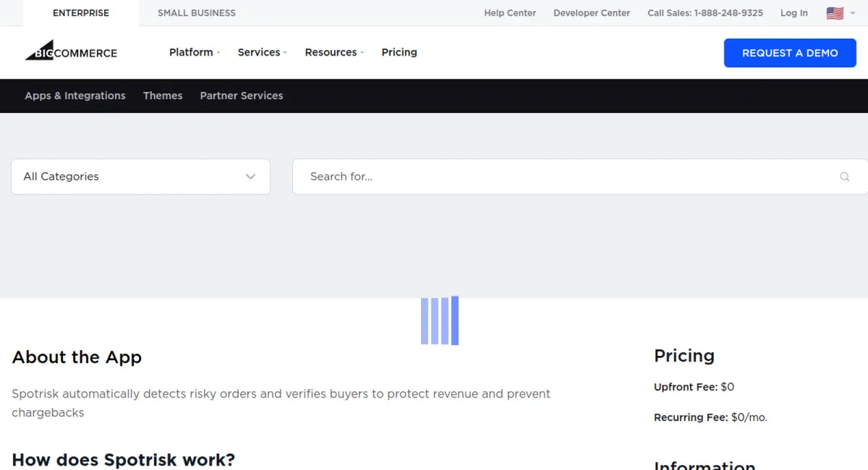868x470 pixels.
Task: Visit the Developer Center link
Action: click(592, 13)
